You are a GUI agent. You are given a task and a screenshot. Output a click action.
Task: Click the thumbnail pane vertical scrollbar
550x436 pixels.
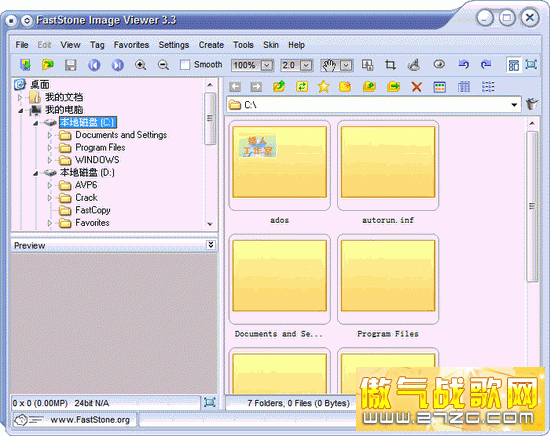tap(532, 206)
